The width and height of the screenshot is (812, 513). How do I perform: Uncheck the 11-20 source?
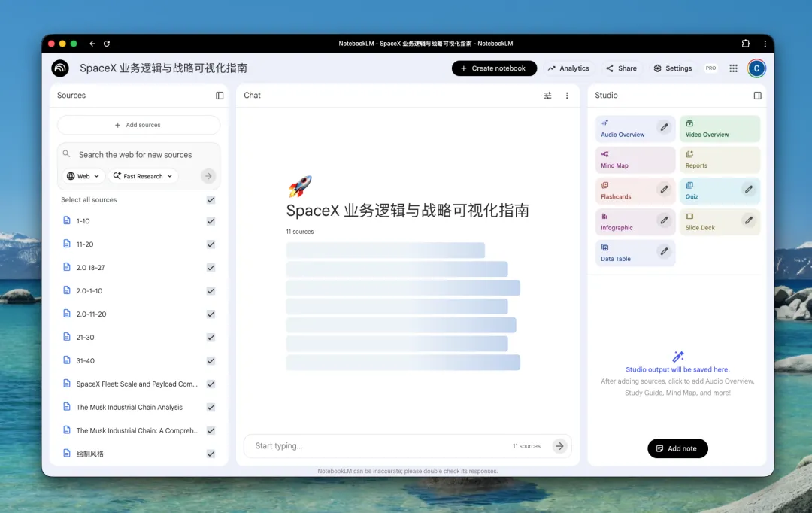point(211,244)
